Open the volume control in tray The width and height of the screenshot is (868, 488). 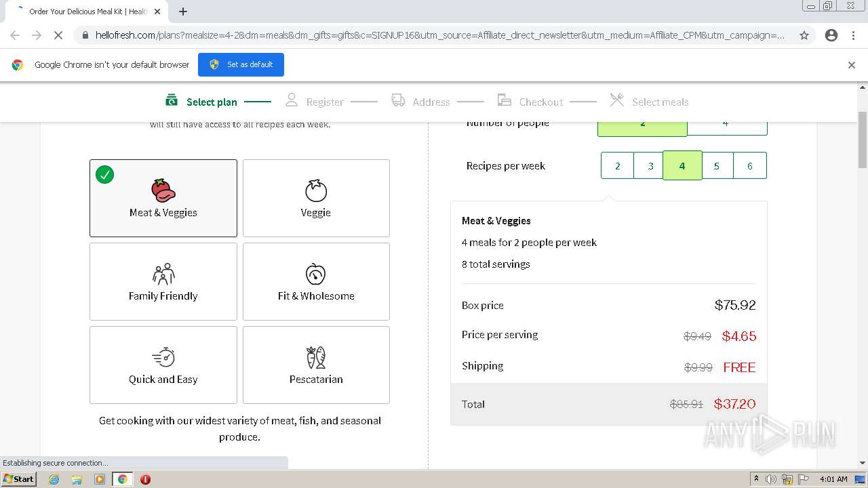(771, 479)
